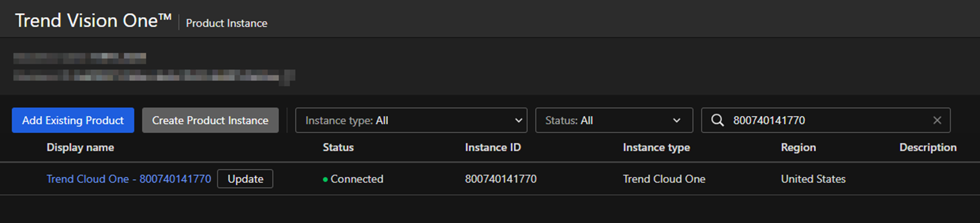Click the Instance type column header
Image resolution: width=980 pixels, height=223 pixels.
tap(656, 148)
